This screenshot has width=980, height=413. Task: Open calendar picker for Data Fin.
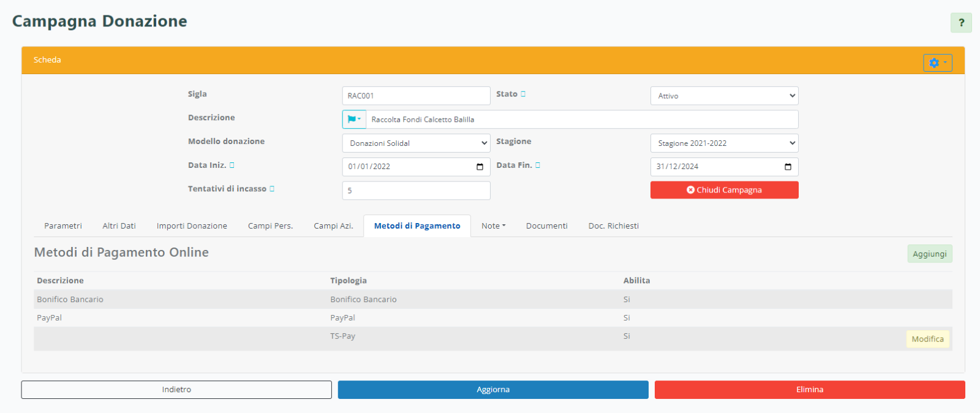pos(788,167)
